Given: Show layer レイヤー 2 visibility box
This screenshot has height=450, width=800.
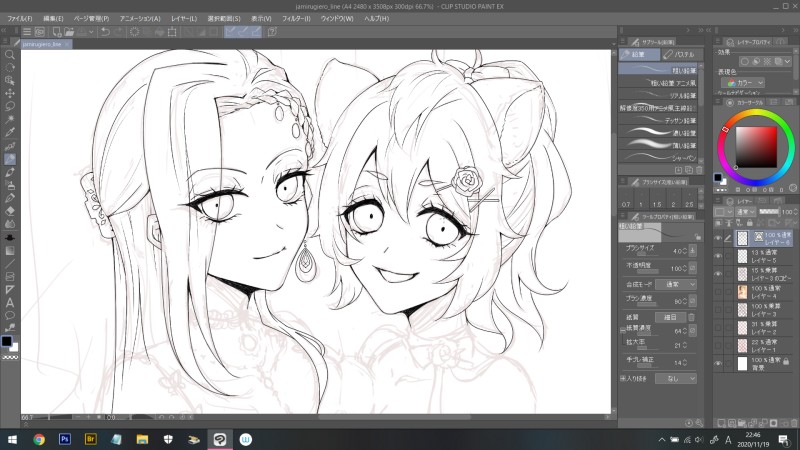Looking at the screenshot, I should click(718, 328).
